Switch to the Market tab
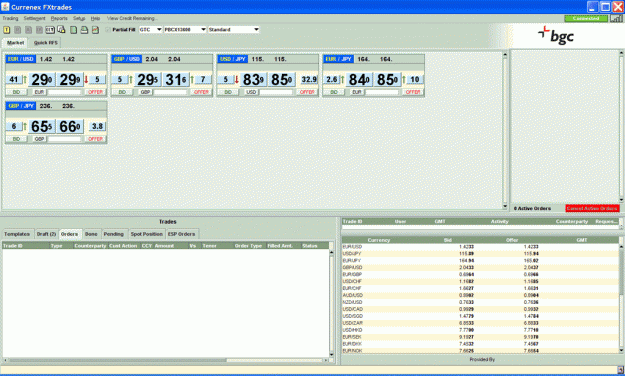The width and height of the screenshot is (625, 376). (15, 43)
